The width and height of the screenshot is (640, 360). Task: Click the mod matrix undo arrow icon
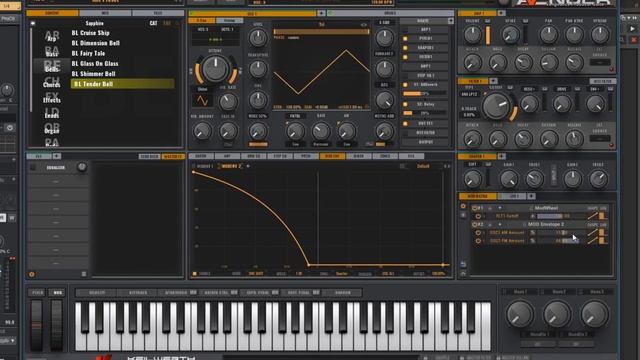pyautogui.click(x=463, y=264)
